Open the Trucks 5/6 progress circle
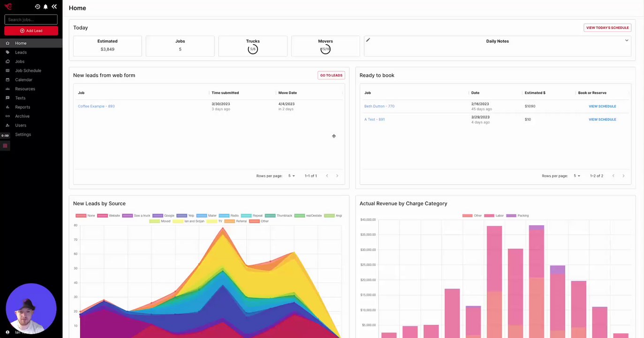The width and height of the screenshot is (644, 338). (x=253, y=49)
